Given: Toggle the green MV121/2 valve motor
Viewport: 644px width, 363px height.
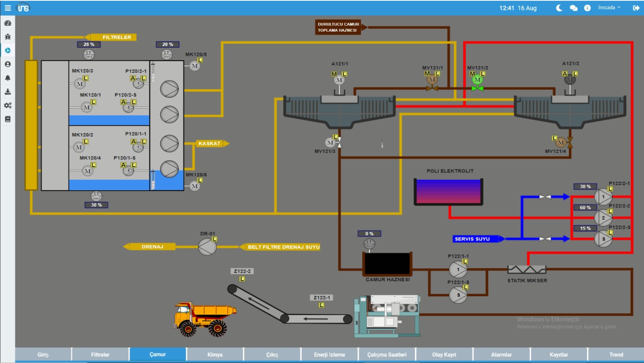Looking at the screenshot, I should 477,80.
